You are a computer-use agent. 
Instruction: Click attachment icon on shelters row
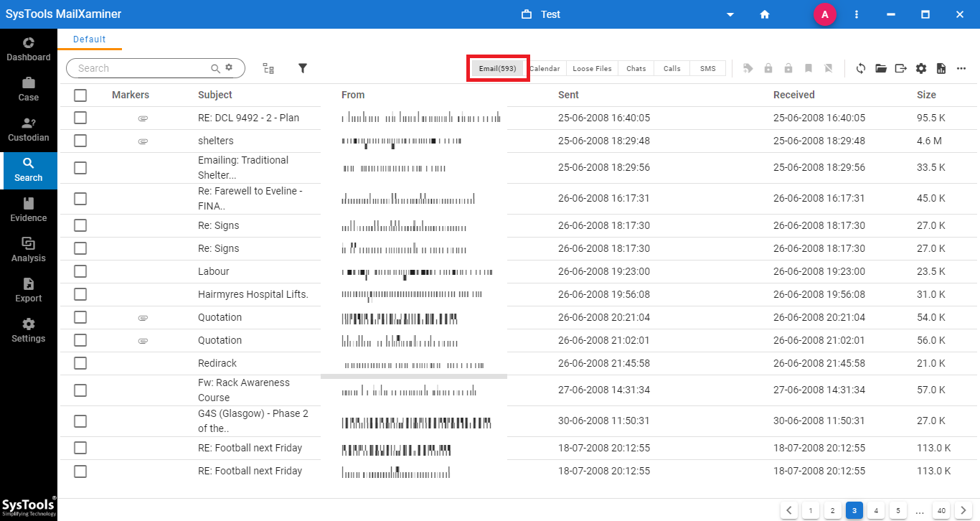(143, 141)
